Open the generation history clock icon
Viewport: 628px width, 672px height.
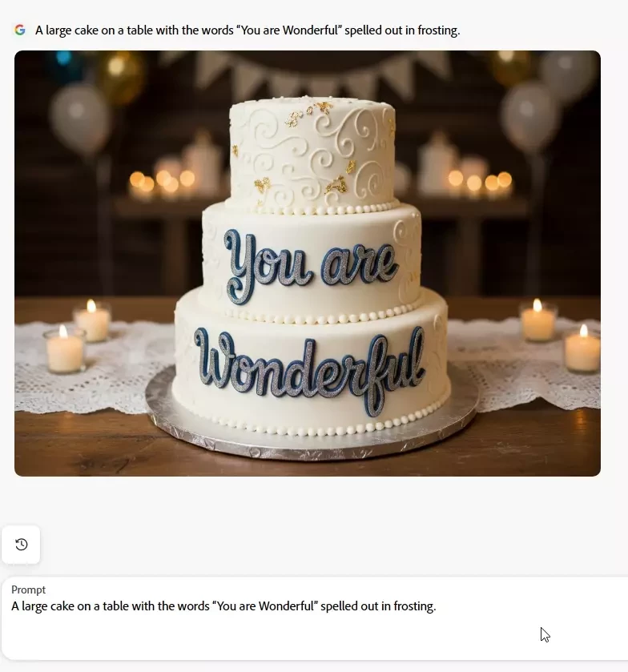21,545
